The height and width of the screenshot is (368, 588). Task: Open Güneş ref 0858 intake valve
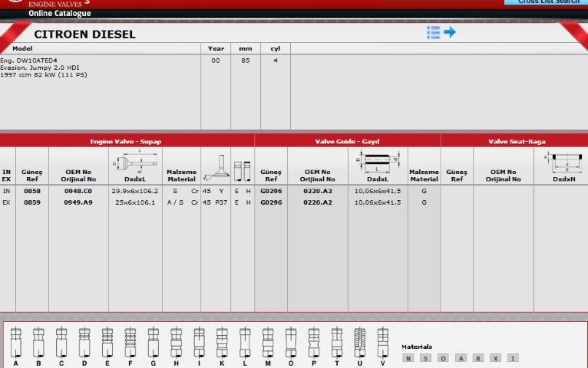click(x=32, y=190)
